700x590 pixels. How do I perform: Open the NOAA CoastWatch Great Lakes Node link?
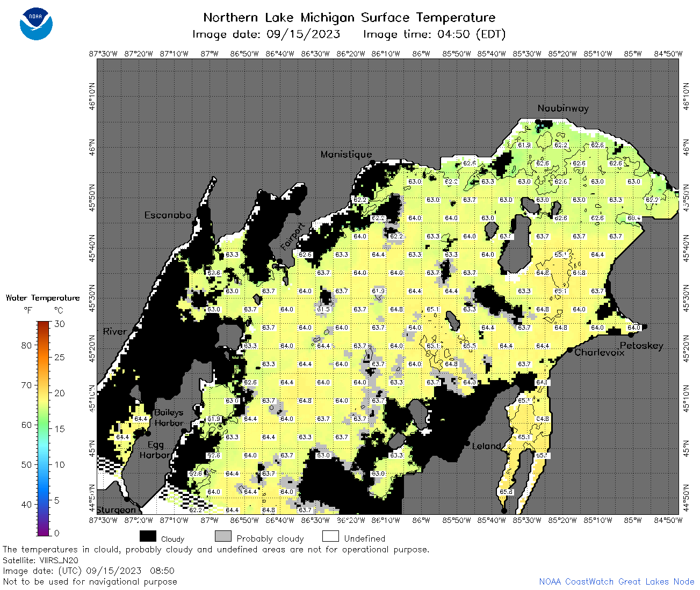click(x=617, y=581)
